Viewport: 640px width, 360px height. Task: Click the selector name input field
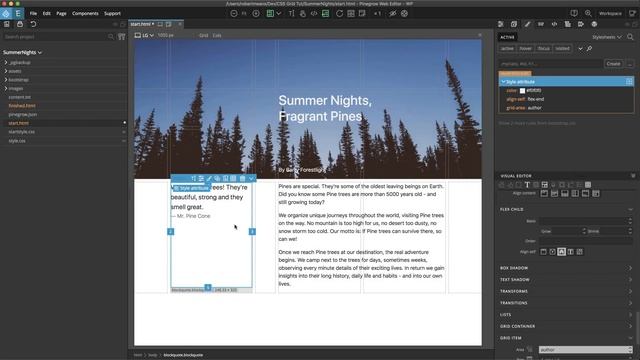tap(550, 64)
